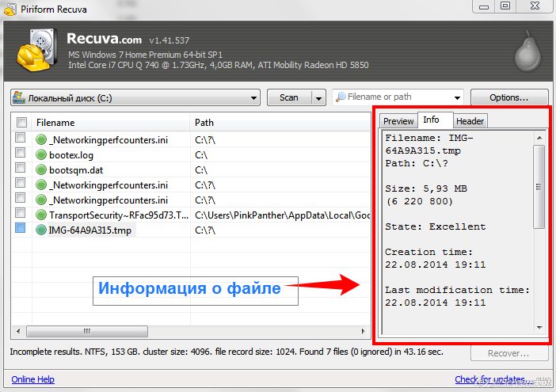Click the Incomplete results status bar text
This screenshot has width=556, height=392.
point(227,352)
